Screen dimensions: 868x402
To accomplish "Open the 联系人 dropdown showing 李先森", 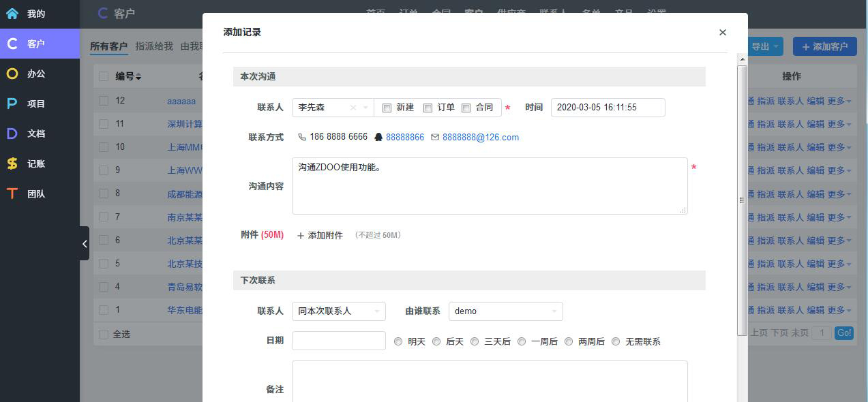I will click(333, 108).
